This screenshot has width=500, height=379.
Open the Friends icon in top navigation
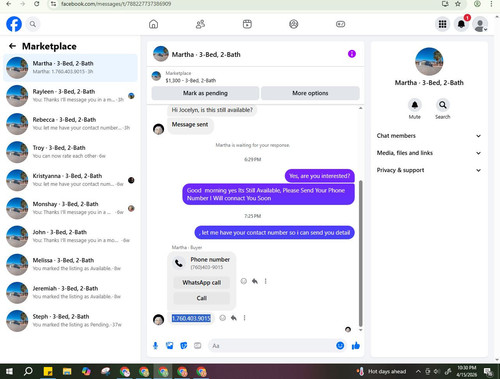click(200, 24)
